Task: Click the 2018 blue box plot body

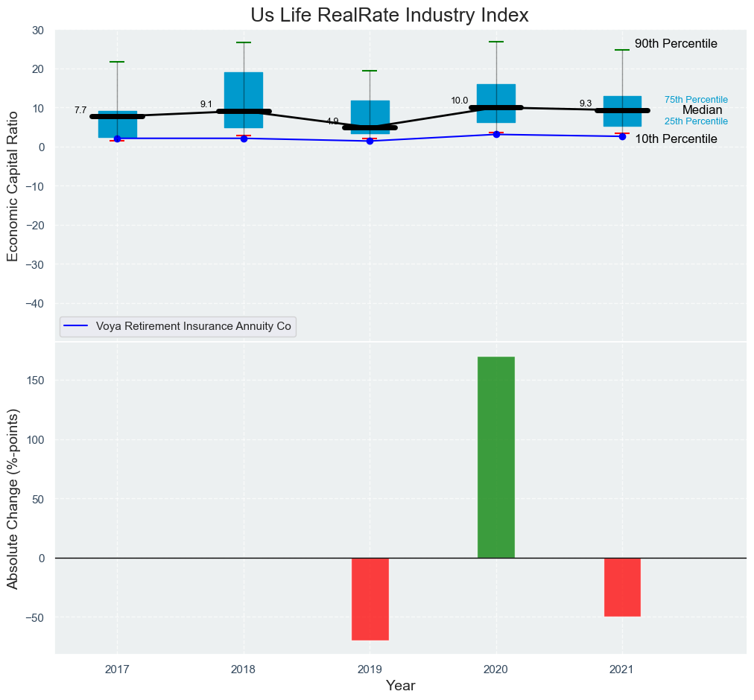Action: pyautogui.click(x=244, y=91)
